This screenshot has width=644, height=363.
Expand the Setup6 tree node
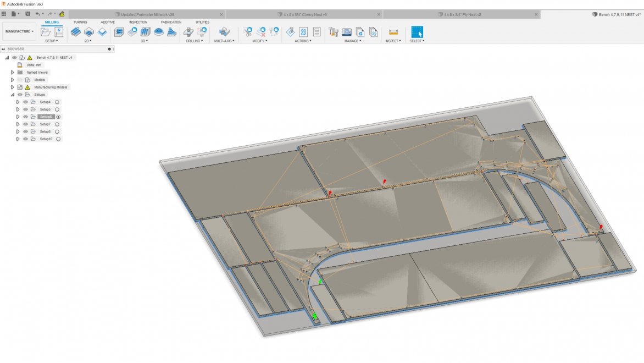pyautogui.click(x=18, y=117)
